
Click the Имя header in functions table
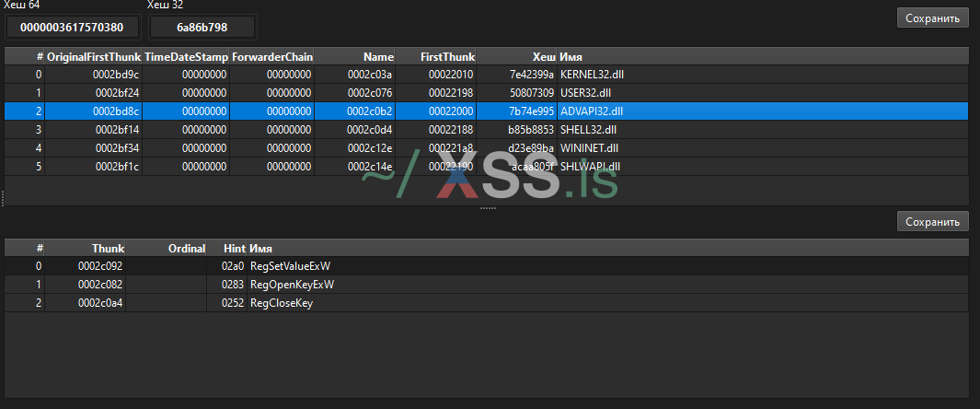pos(607,249)
